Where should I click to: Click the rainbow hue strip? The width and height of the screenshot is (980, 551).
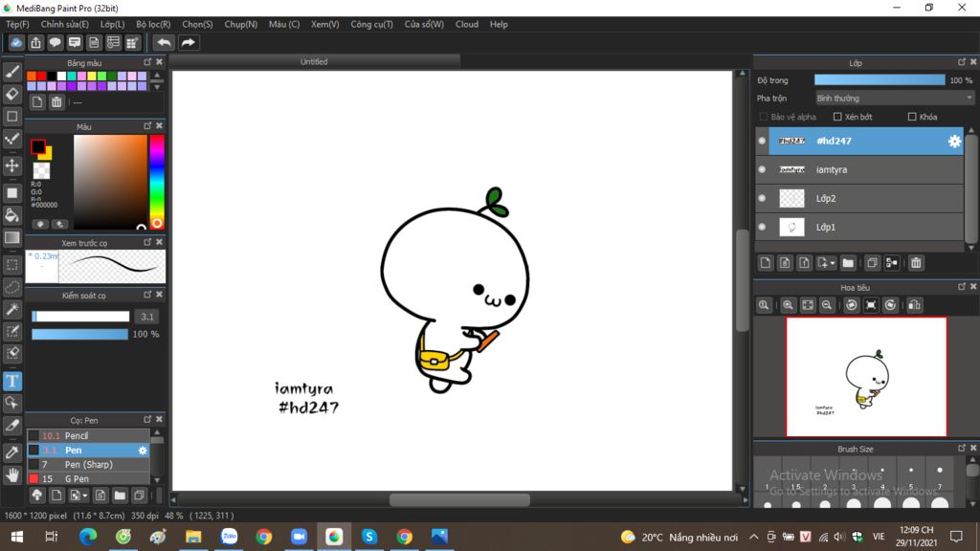click(156, 181)
